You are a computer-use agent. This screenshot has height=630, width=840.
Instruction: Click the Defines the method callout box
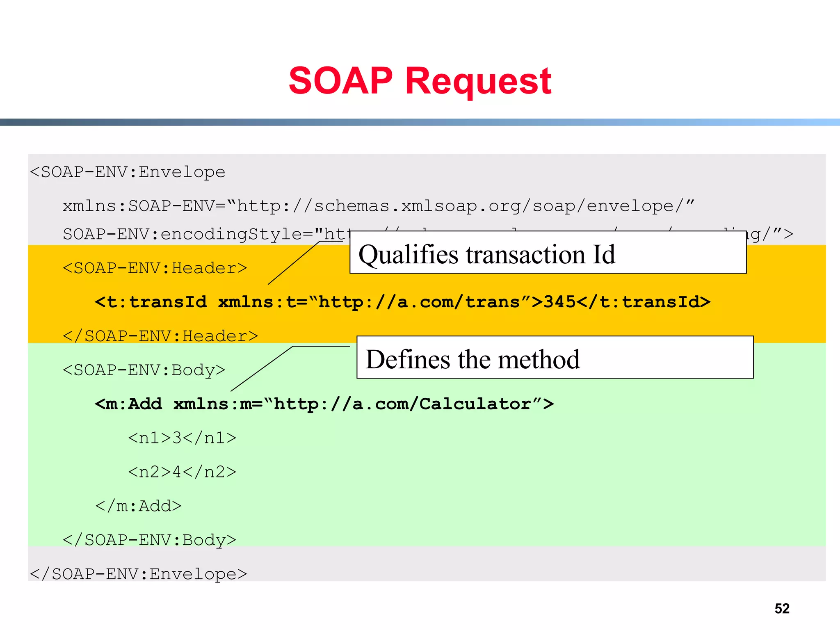coord(555,357)
